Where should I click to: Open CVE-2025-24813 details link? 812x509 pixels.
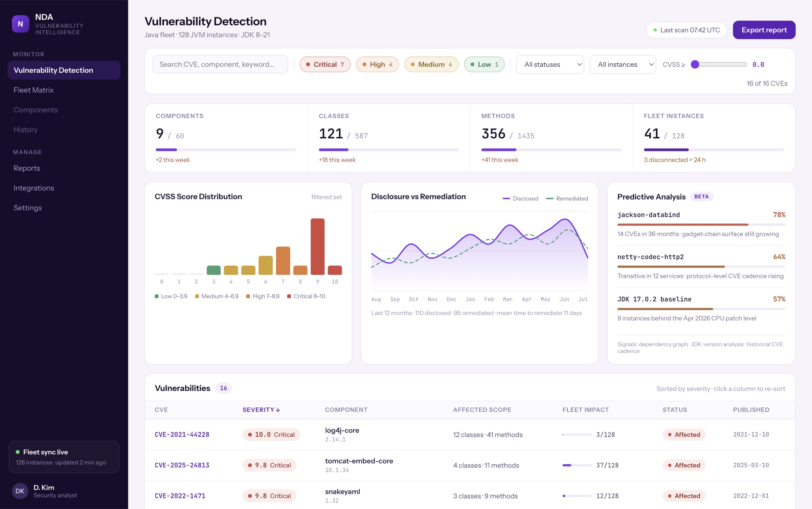tap(182, 465)
